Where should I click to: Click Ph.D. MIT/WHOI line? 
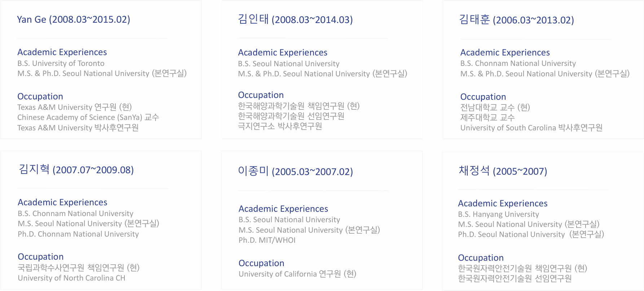pyautogui.click(x=267, y=240)
